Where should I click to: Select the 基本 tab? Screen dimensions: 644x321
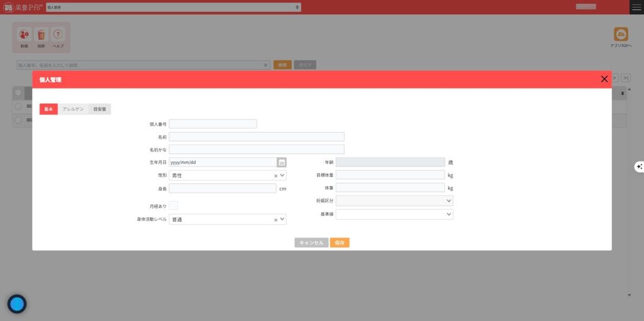[x=48, y=109]
